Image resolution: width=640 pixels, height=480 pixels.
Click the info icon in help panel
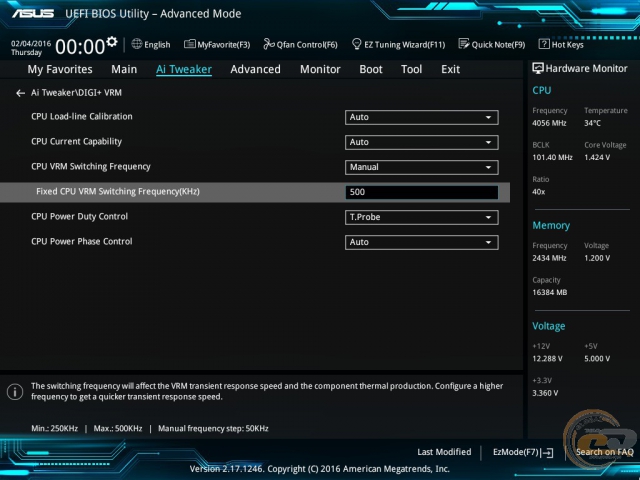pyautogui.click(x=15, y=392)
